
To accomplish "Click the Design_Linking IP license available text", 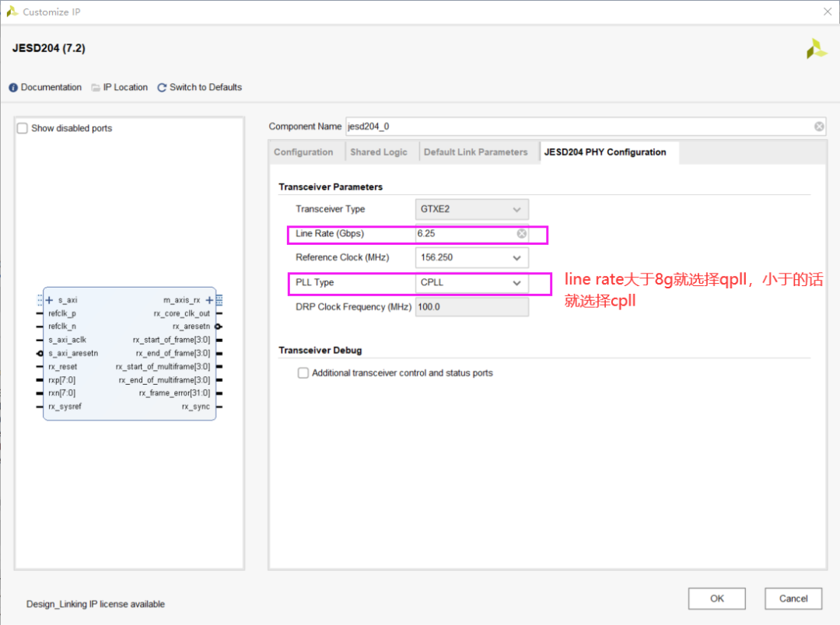I will 96,604.
